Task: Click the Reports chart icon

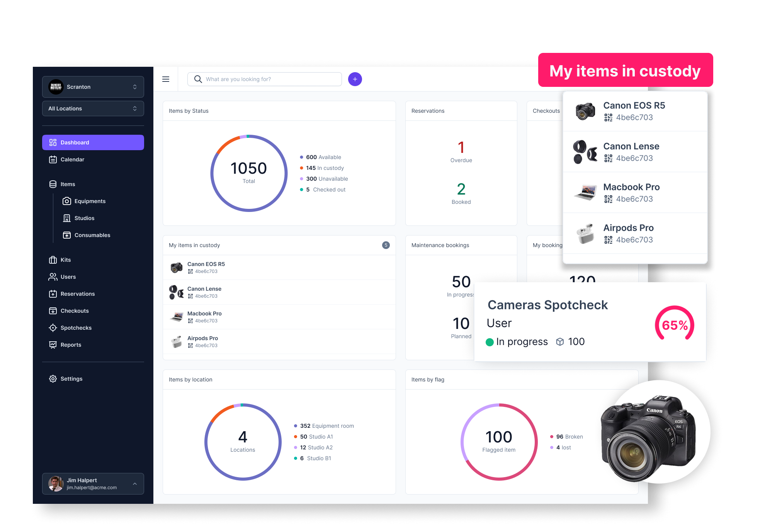Action: coord(53,345)
